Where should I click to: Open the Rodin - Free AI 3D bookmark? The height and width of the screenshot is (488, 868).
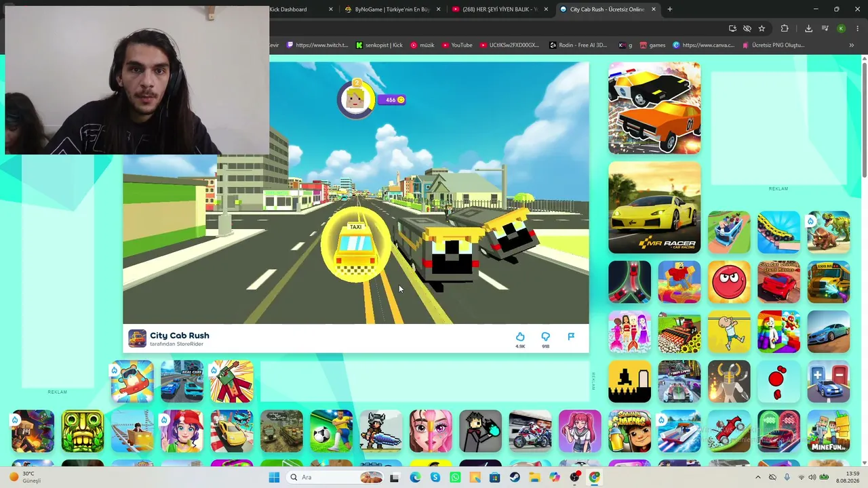[x=578, y=45]
